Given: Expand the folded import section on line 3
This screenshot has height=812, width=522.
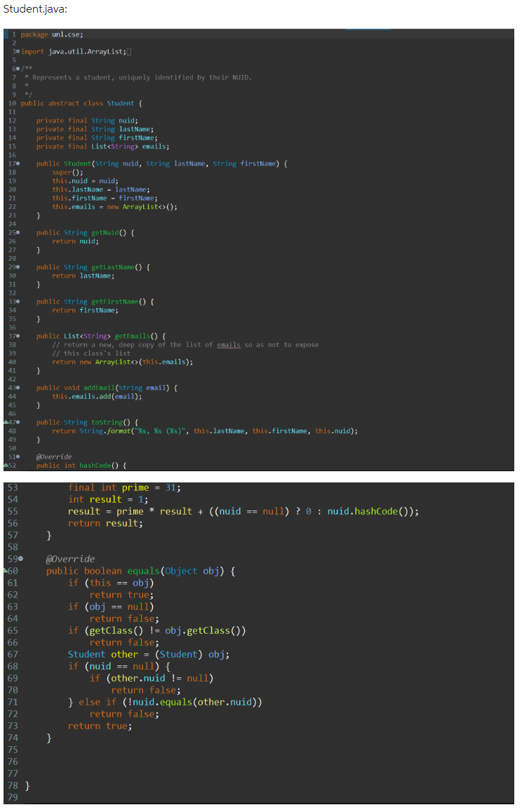Looking at the screenshot, I should click(18, 52).
